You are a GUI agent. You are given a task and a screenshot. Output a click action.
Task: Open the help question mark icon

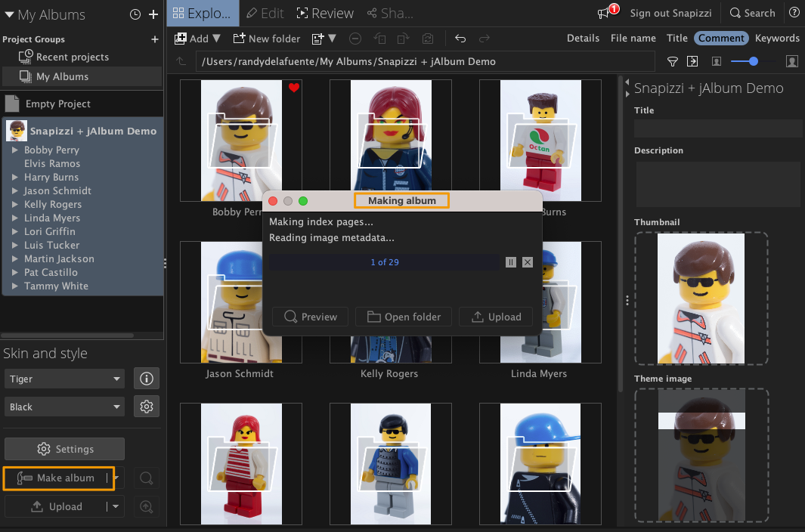coord(794,13)
